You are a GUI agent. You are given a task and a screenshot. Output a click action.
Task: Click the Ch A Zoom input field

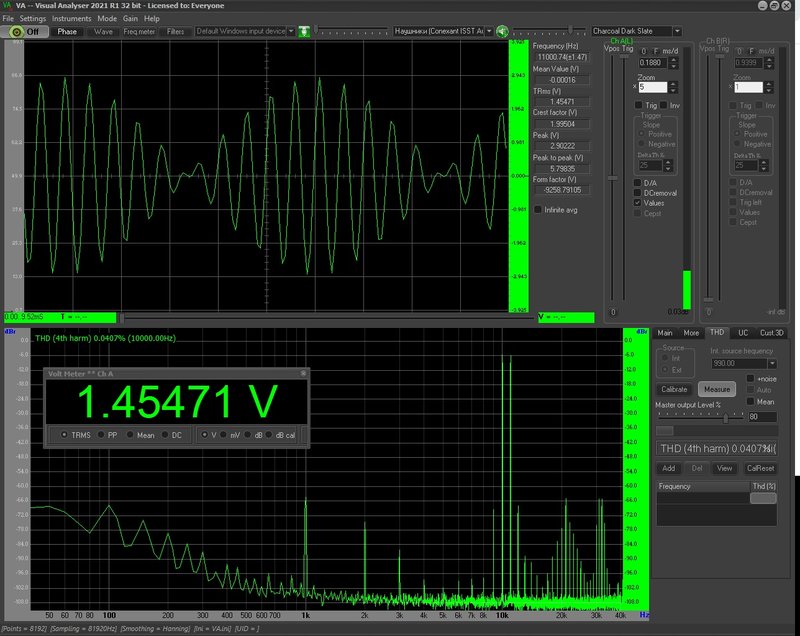[653, 87]
